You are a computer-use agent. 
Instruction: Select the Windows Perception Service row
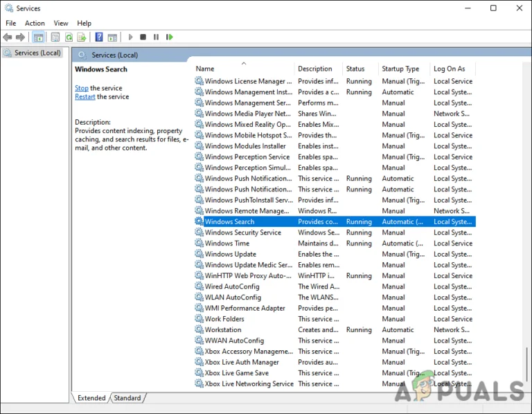pos(335,157)
